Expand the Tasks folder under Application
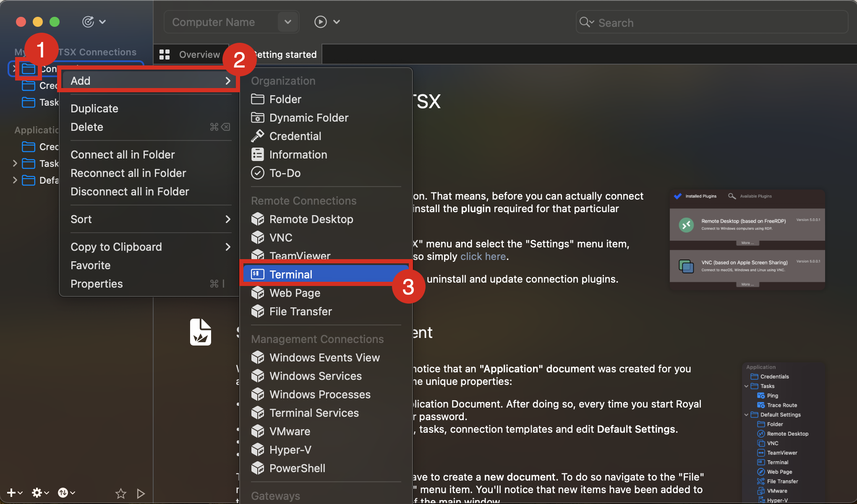Screen dimensions: 857x504 tap(15, 163)
